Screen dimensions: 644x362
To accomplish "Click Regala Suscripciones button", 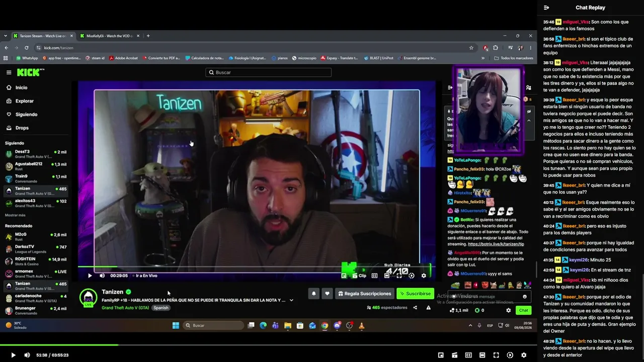I will point(365,294).
